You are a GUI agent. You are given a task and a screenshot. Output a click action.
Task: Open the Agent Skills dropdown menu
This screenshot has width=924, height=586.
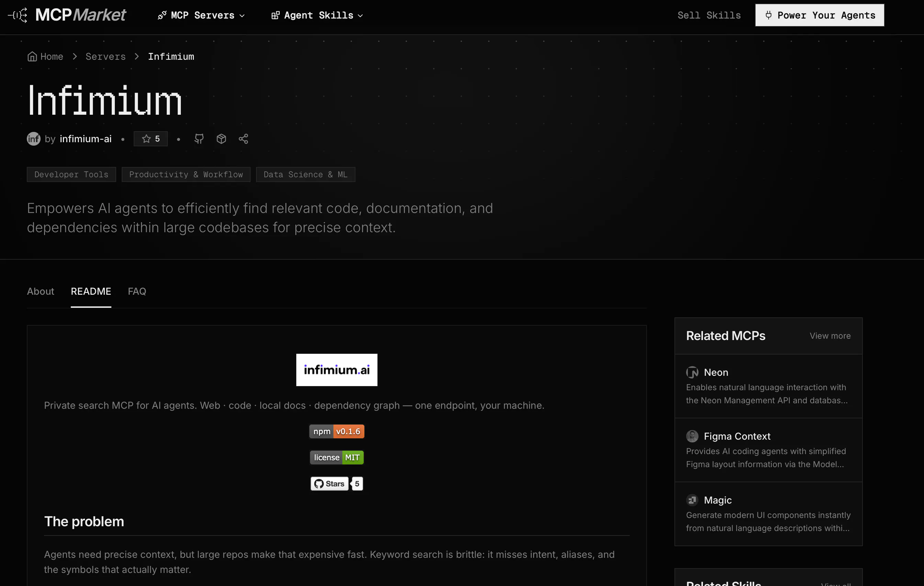pos(317,15)
